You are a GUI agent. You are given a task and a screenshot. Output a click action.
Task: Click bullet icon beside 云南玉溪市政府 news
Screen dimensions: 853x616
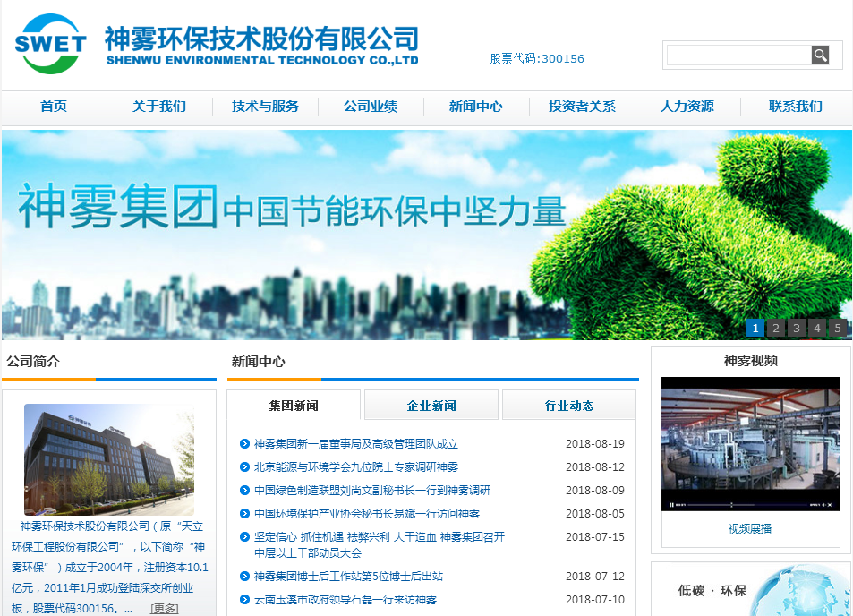coord(245,600)
